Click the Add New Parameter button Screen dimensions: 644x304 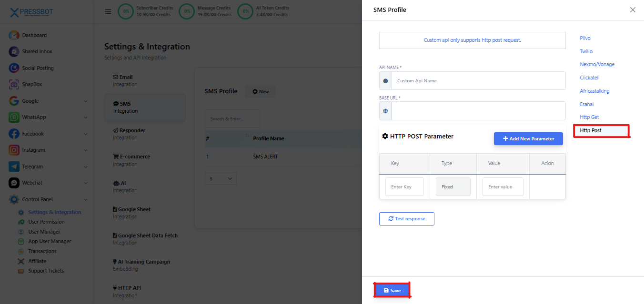point(528,138)
